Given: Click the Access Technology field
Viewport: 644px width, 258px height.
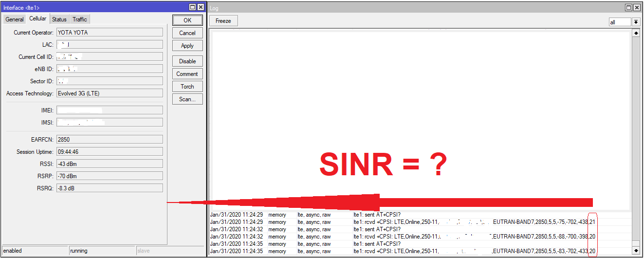Looking at the screenshot, I should point(110,93).
